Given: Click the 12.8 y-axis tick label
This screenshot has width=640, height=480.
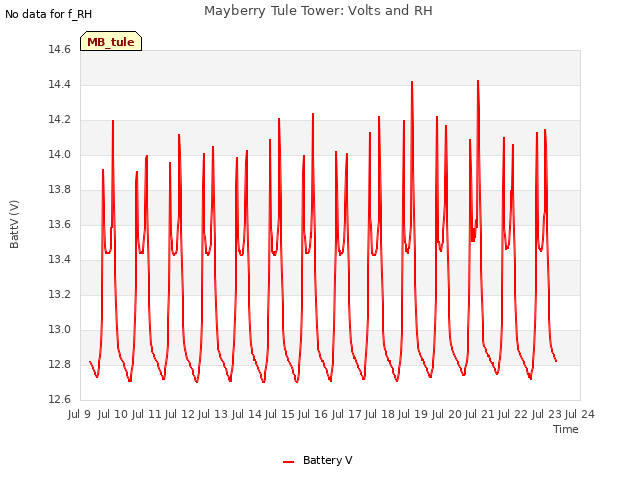Looking at the screenshot, I should tap(60, 364).
